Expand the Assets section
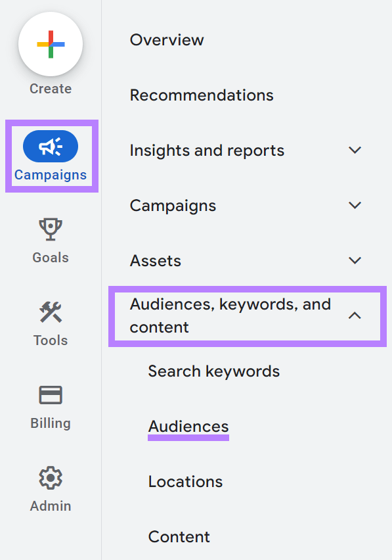 point(355,260)
